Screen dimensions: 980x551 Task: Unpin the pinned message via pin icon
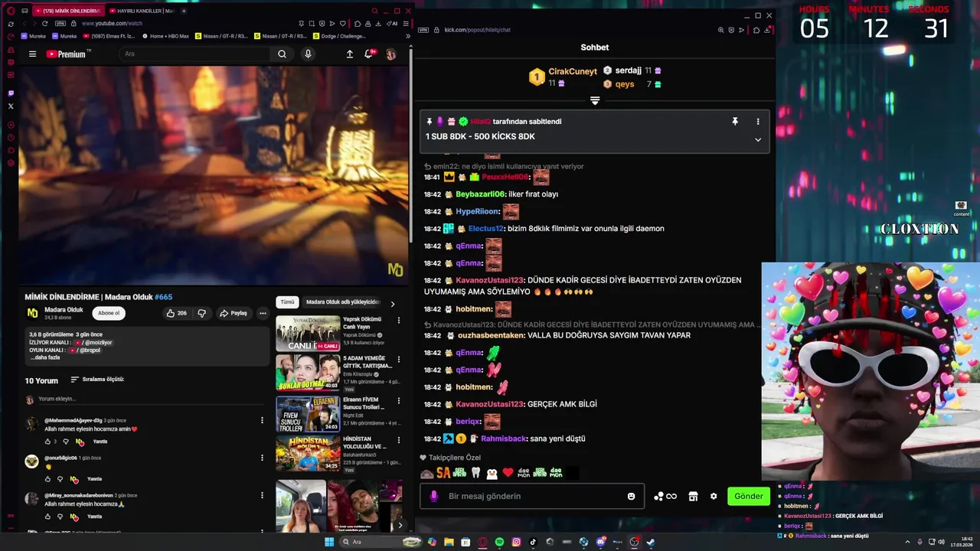point(735,122)
